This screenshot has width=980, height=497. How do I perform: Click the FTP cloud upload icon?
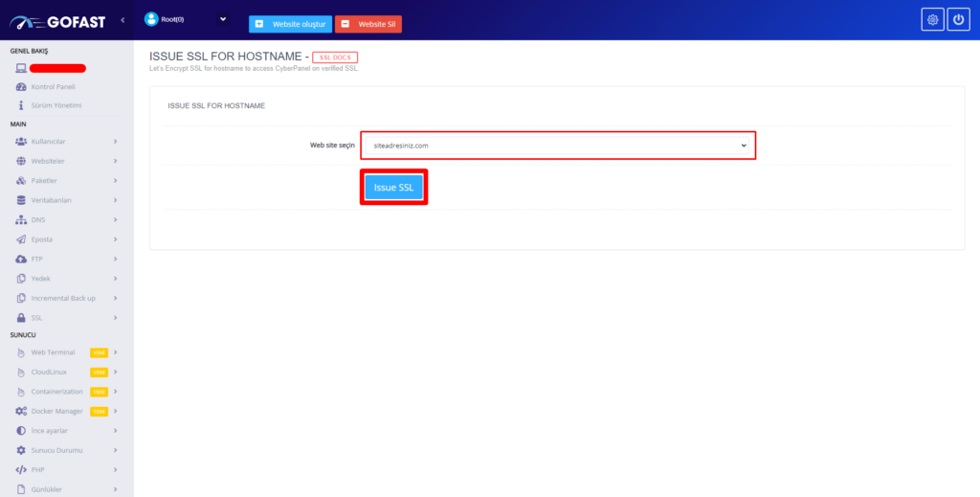[21, 259]
